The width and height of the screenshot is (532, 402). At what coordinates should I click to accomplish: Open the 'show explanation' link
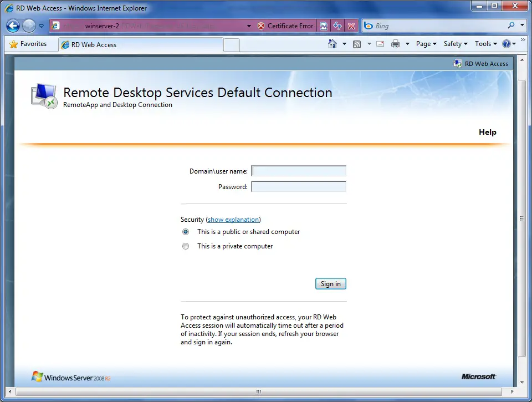[233, 220]
